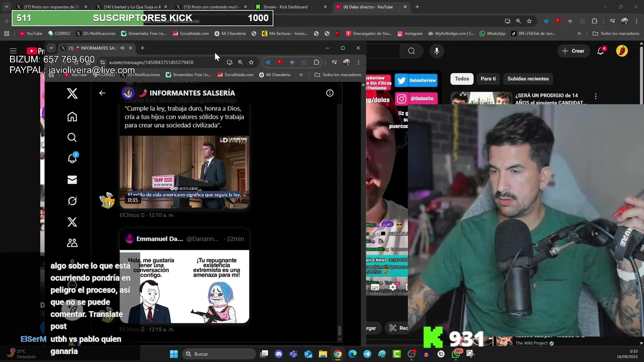Open Todos los marcadores in front window
This screenshot has height=362, width=644.
coord(338,75)
